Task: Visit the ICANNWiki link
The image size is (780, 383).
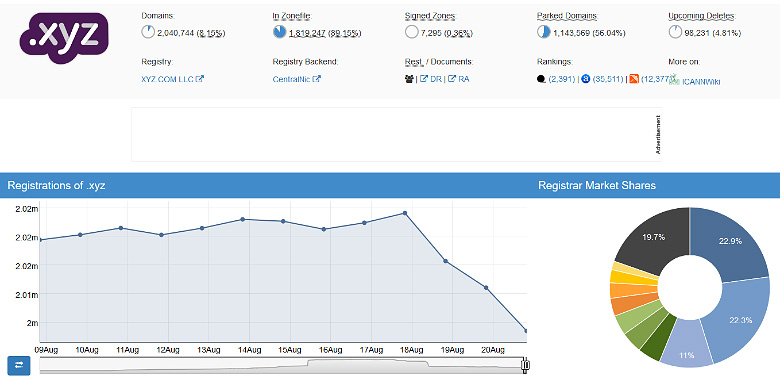Action: pyautogui.click(x=696, y=81)
